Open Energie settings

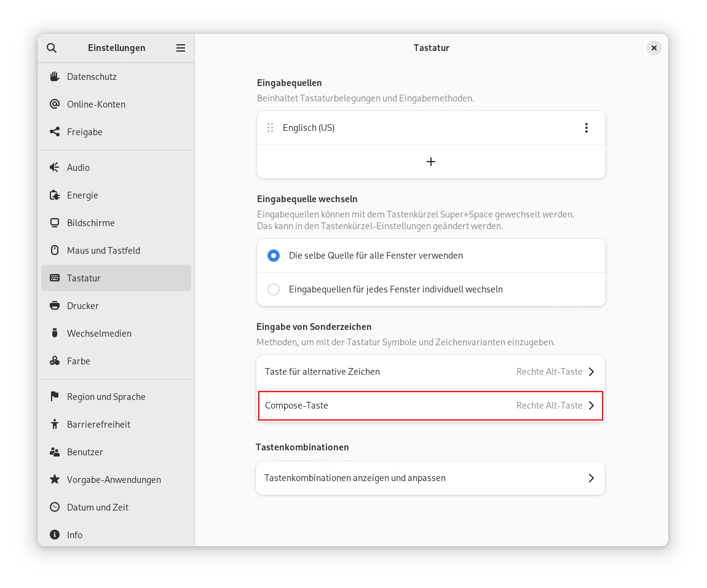(x=116, y=195)
